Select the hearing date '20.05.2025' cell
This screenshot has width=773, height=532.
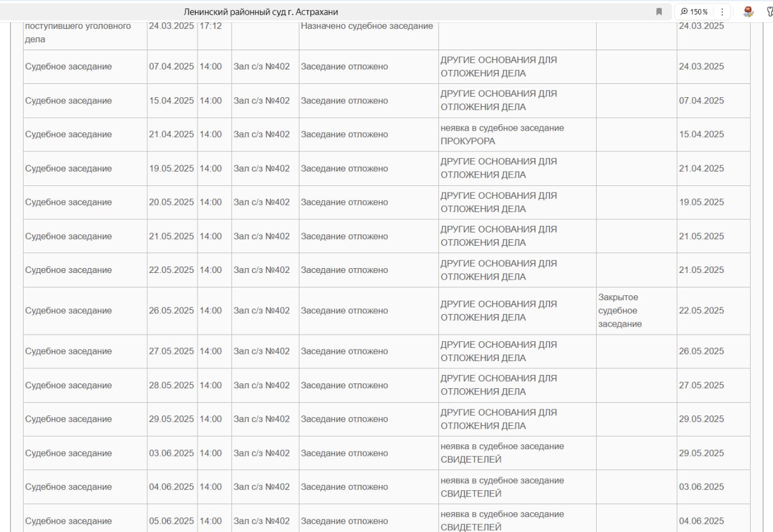[172, 202]
